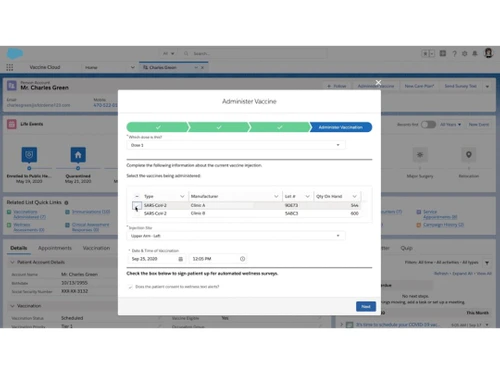Click the first completed progress step
Image resolution: width=500 pixels, height=375 pixels.
157,127
